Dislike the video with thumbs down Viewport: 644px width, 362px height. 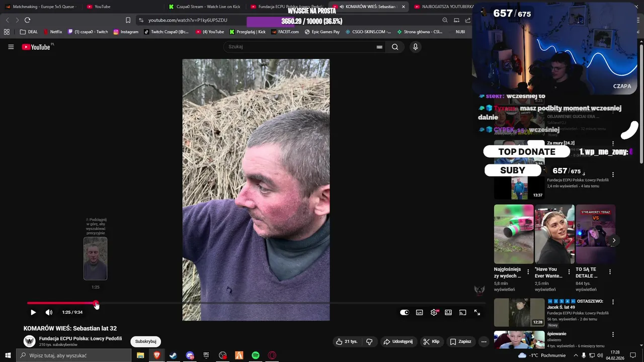[x=369, y=341]
